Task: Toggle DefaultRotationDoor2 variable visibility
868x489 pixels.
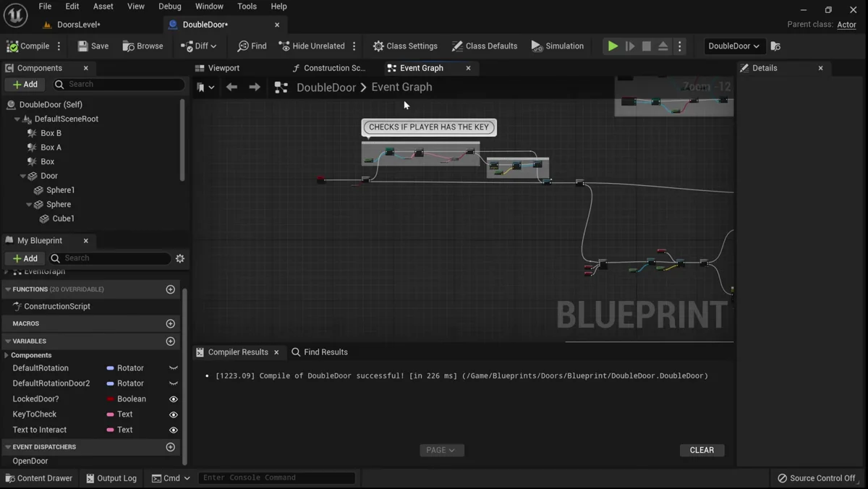Action: tap(174, 383)
